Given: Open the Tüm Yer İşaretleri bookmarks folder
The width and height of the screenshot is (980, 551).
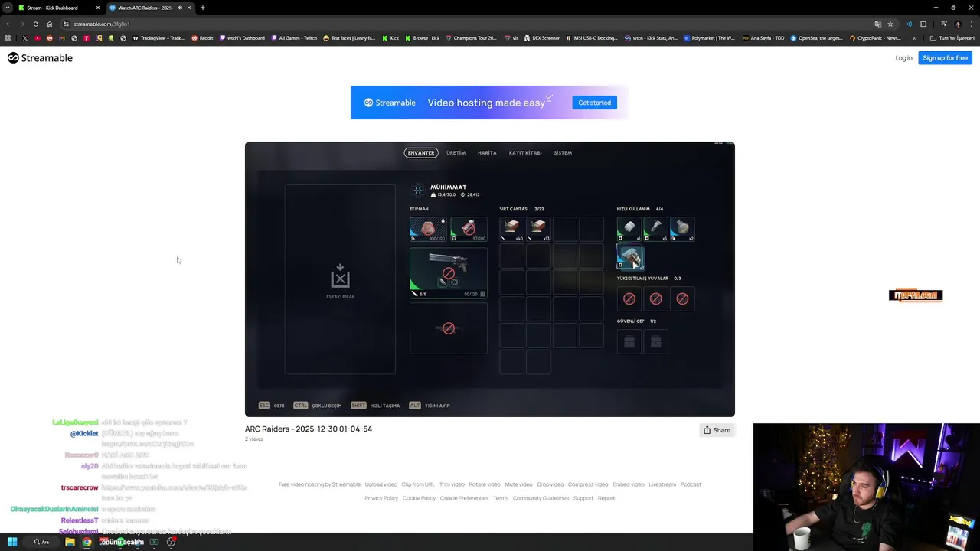Looking at the screenshot, I should click(952, 38).
